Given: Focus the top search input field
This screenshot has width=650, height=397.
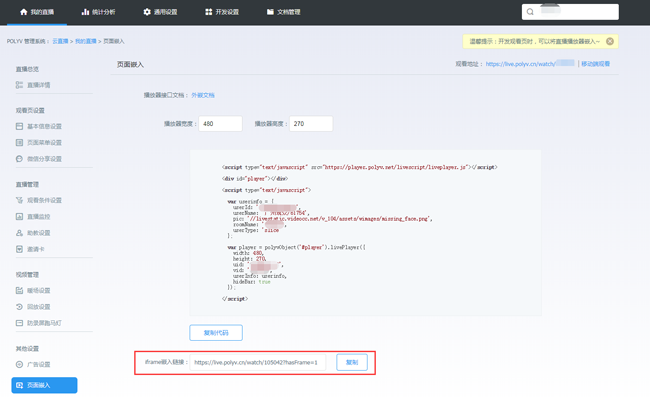Looking at the screenshot, I should tap(570, 12).
